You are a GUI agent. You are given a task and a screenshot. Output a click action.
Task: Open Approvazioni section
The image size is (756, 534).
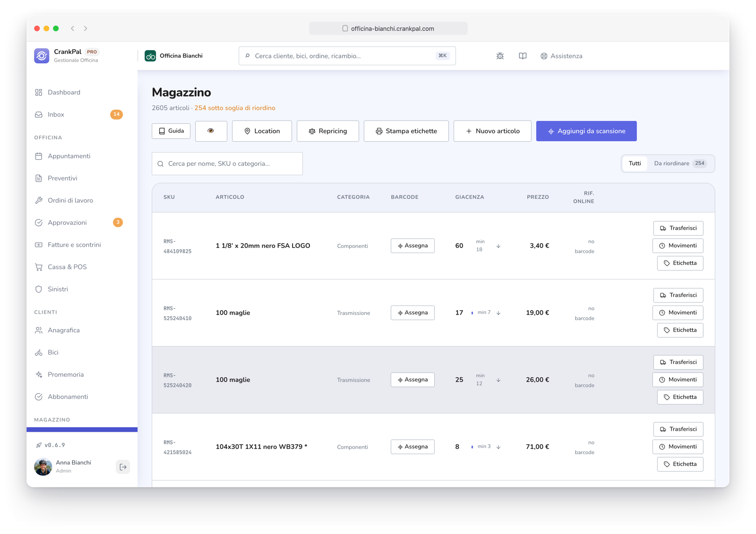pyautogui.click(x=67, y=222)
